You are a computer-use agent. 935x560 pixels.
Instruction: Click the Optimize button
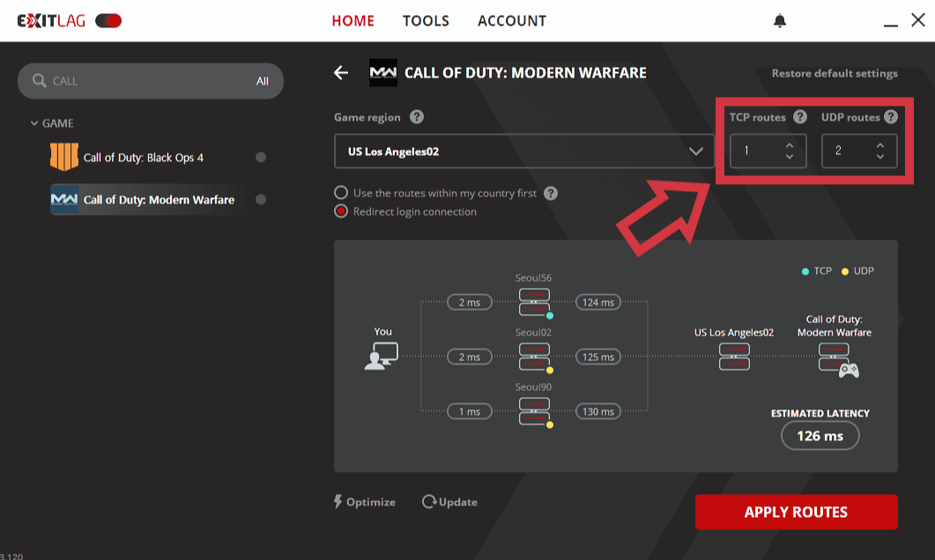pos(364,502)
